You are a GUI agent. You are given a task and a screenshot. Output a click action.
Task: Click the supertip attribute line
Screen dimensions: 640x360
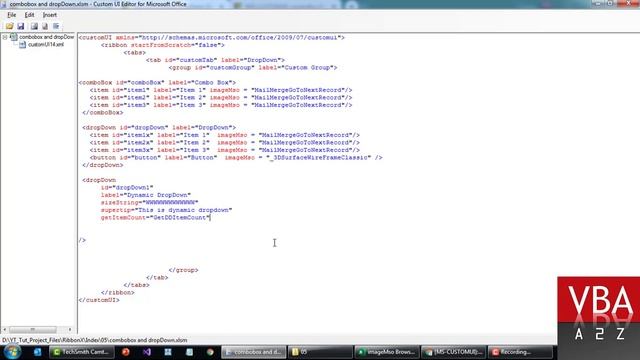tap(167, 210)
